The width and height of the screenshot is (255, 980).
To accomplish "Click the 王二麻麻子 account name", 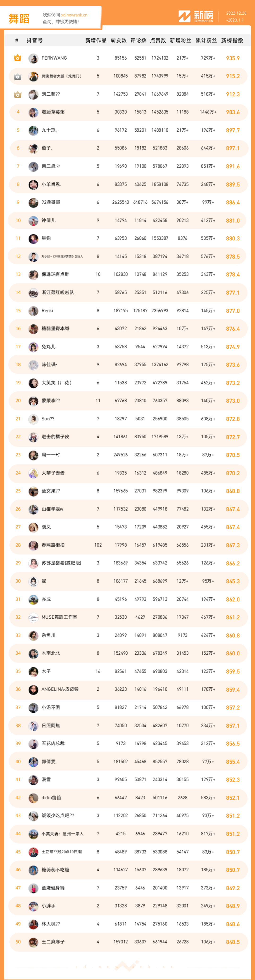I will [53, 942].
